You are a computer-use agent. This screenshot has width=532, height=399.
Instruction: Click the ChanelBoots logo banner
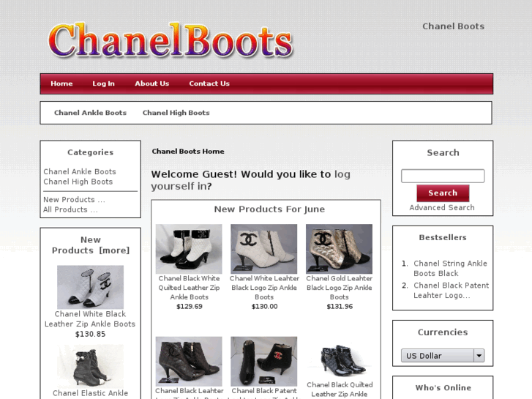(x=171, y=41)
